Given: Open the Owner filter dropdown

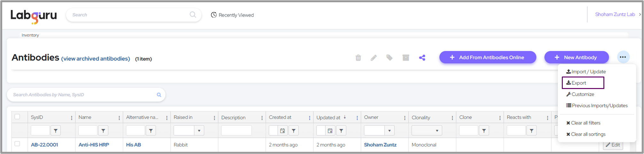Looking at the screenshot, I should [x=389, y=131].
